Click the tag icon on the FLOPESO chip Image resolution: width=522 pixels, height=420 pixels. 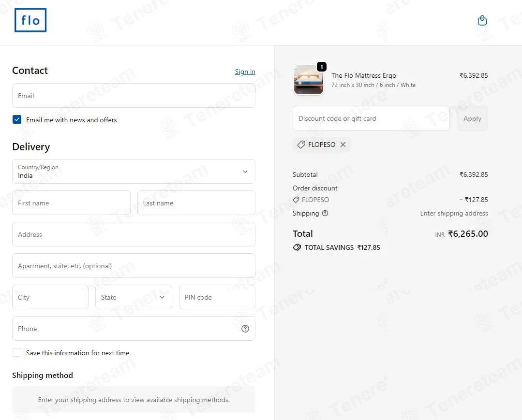301,145
